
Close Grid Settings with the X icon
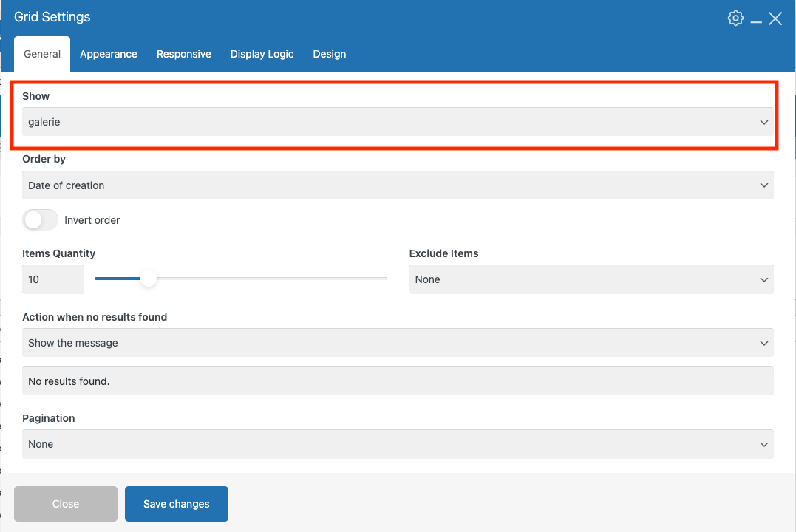[x=775, y=18]
